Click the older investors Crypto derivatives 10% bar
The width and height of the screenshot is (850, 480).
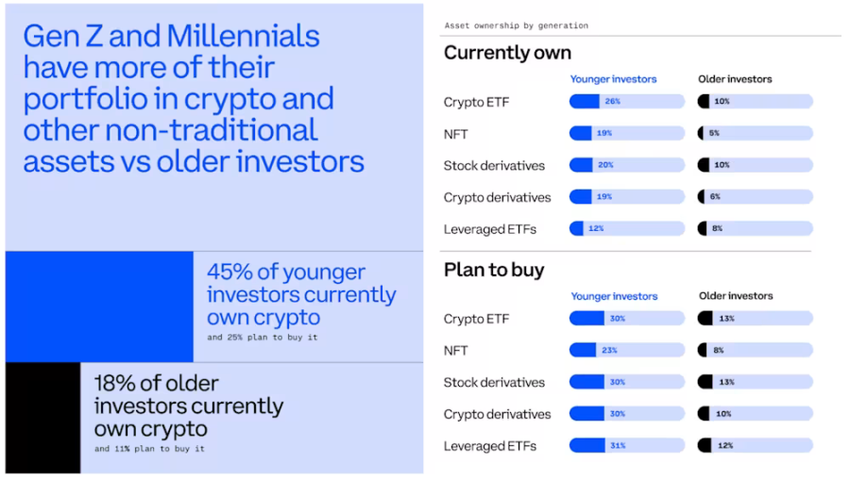point(755,414)
